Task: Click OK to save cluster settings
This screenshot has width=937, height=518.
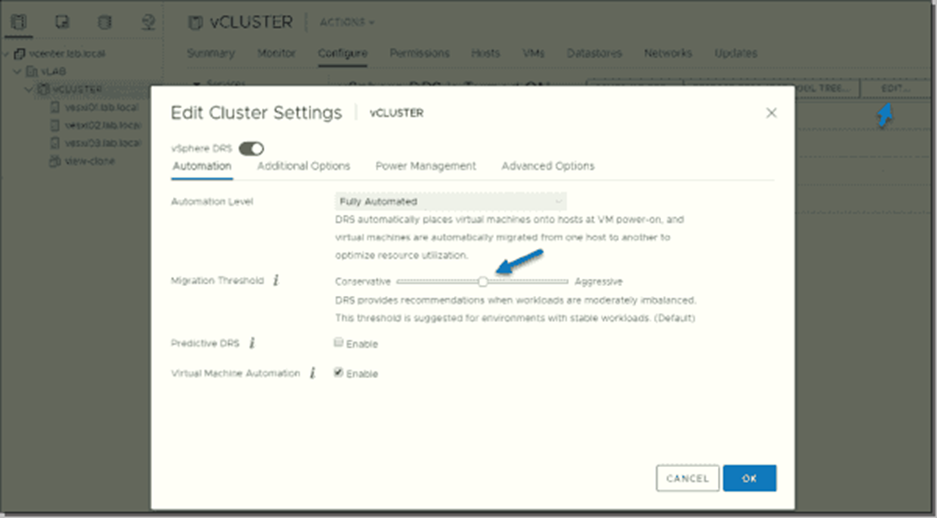Action: 749,479
